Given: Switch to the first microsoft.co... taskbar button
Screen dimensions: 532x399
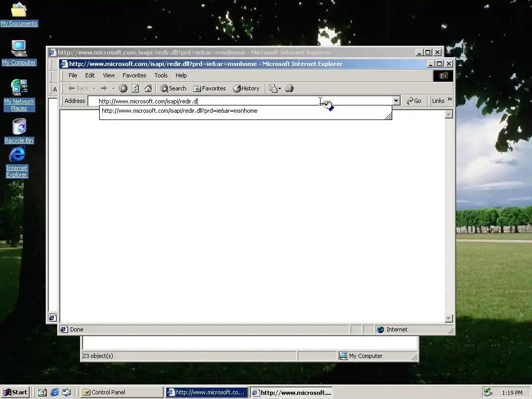Looking at the screenshot, I should 207,392.
